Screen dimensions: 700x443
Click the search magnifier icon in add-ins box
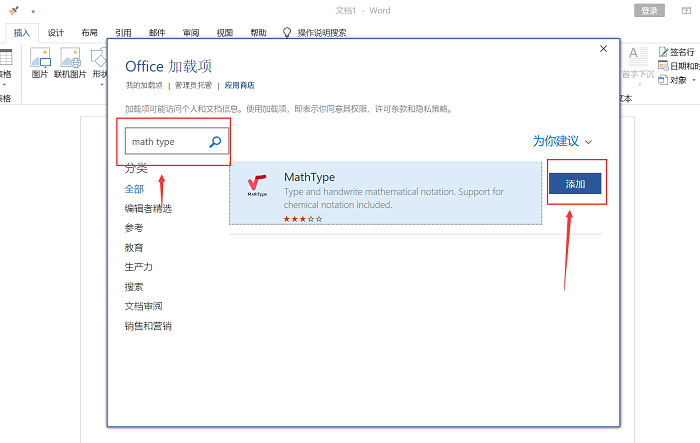click(x=214, y=142)
